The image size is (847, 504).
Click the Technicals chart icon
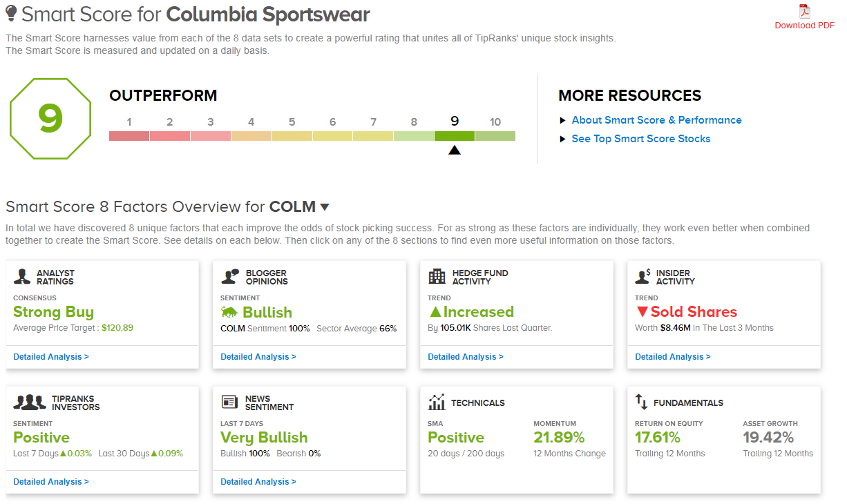[437, 402]
